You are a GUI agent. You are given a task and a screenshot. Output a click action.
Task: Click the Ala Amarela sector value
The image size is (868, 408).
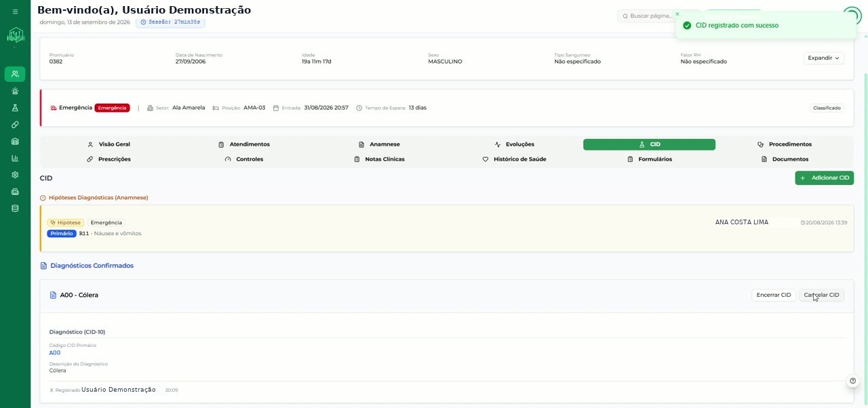pos(189,108)
